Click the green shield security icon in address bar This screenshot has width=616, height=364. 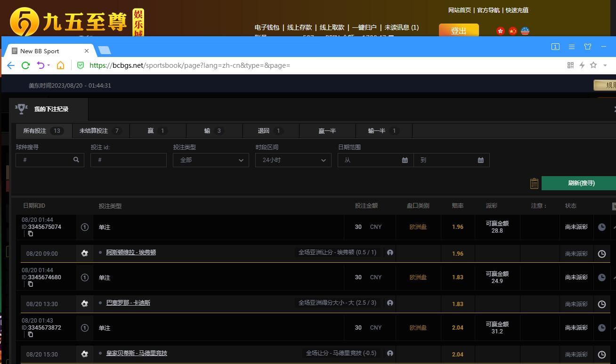click(81, 65)
